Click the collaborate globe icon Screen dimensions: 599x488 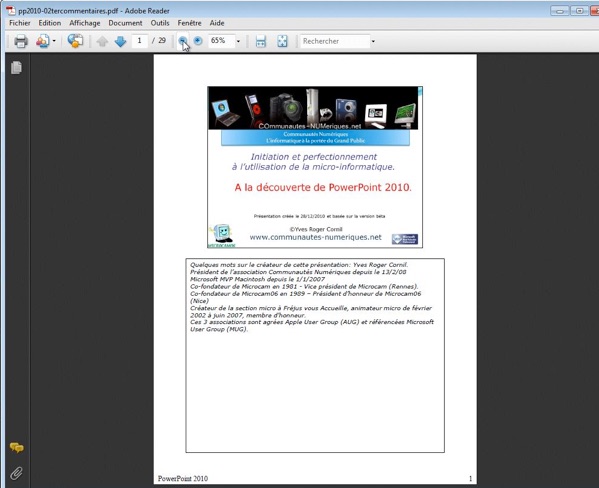(x=75, y=41)
